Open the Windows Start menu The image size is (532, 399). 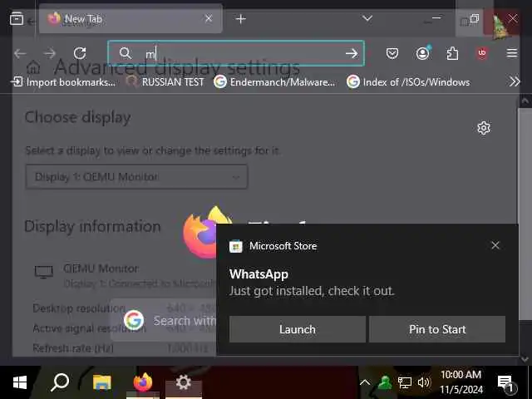pos(20,382)
